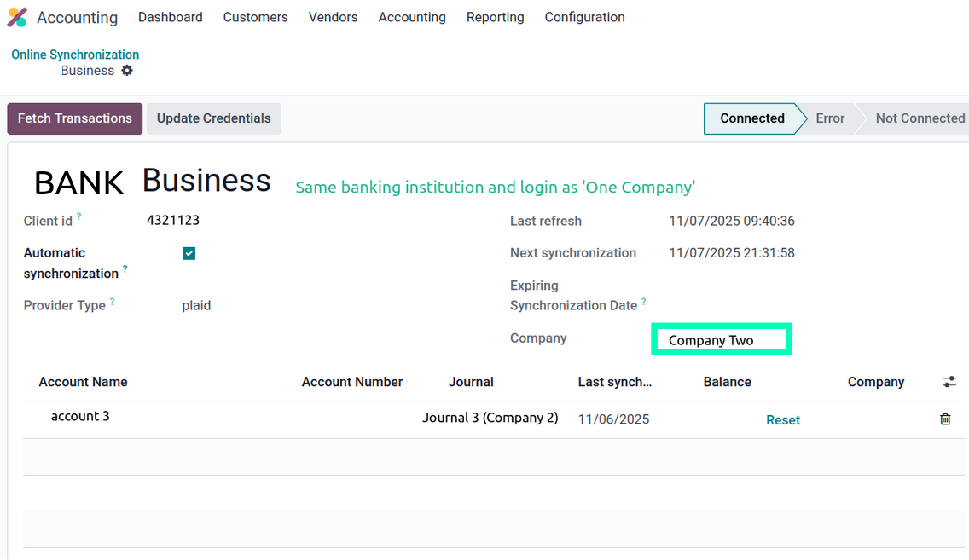Open the Reporting menu

pyautogui.click(x=495, y=17)
